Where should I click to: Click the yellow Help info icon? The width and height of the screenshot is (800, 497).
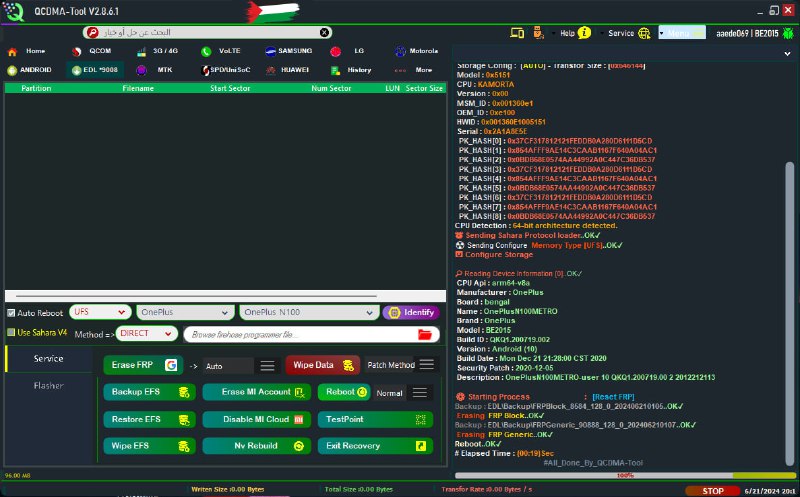pos(584,33)
